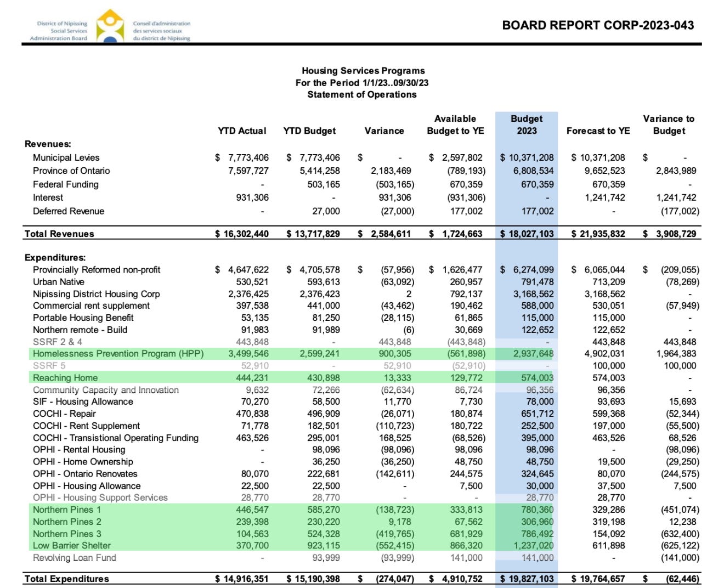Click 'Housing Services Programs' title
This screenshot has width=724, height=588.
tap(363, 71)
